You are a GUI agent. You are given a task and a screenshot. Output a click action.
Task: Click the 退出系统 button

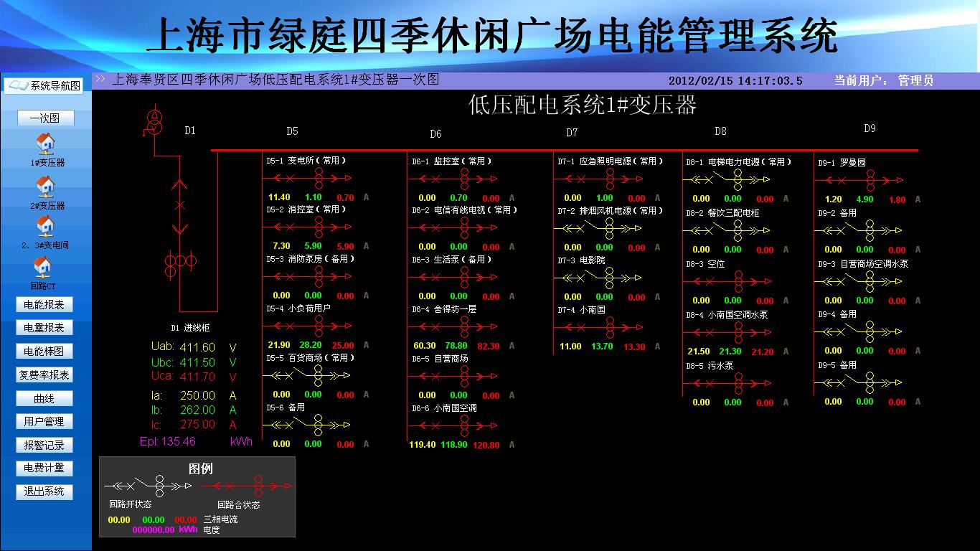[44, 491]
